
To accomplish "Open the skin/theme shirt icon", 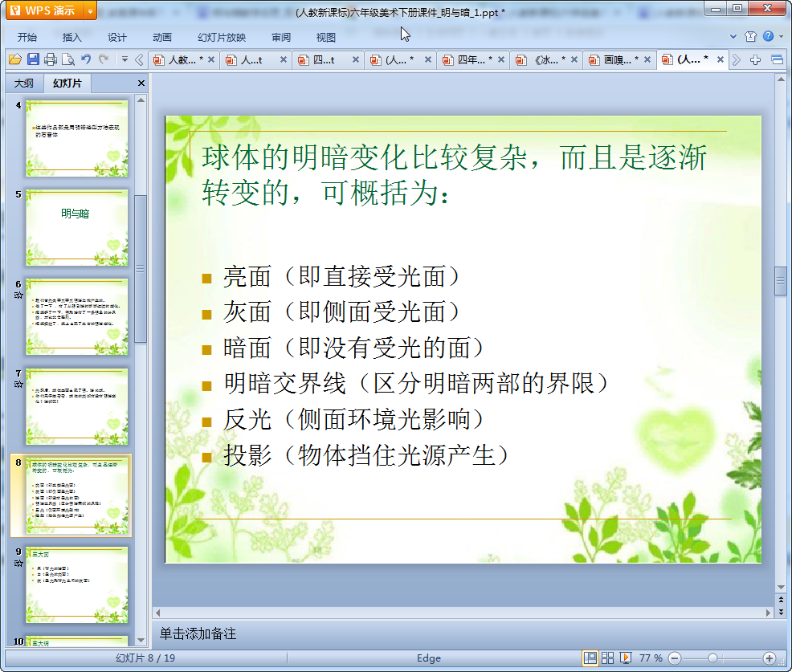I will 750,36.
